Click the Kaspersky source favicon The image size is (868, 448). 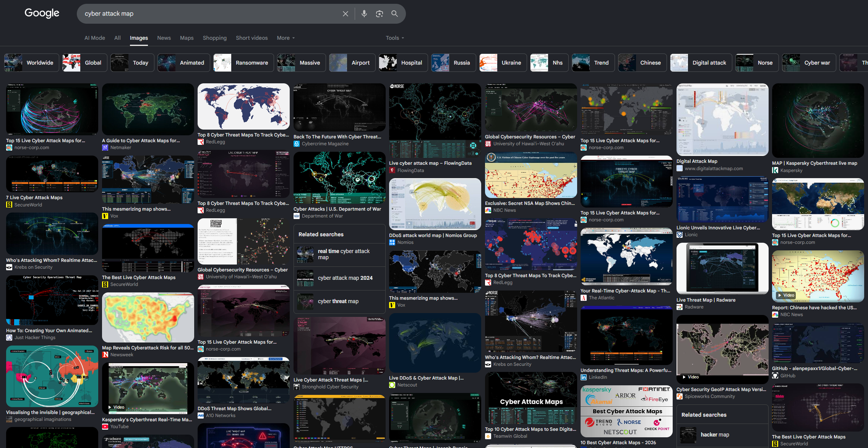[775, 170]
